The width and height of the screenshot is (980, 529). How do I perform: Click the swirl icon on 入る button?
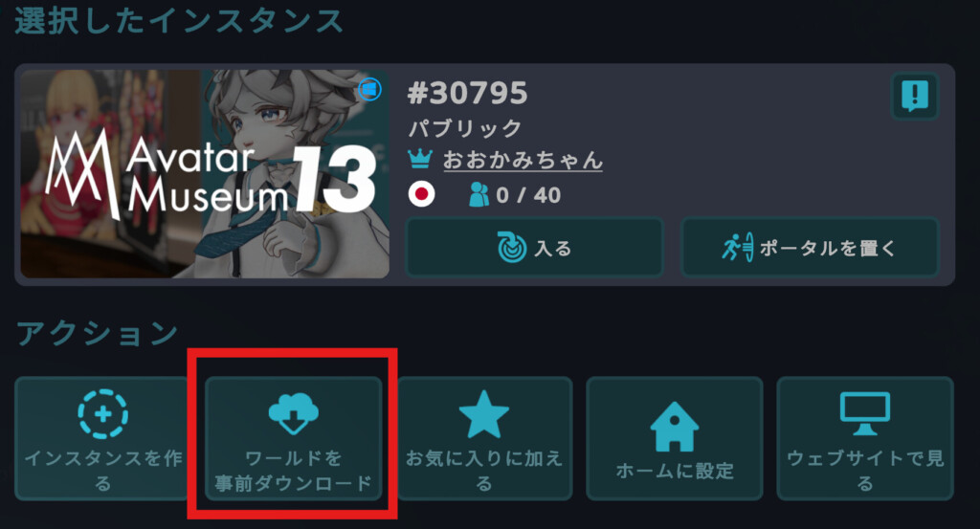point(512,248)
